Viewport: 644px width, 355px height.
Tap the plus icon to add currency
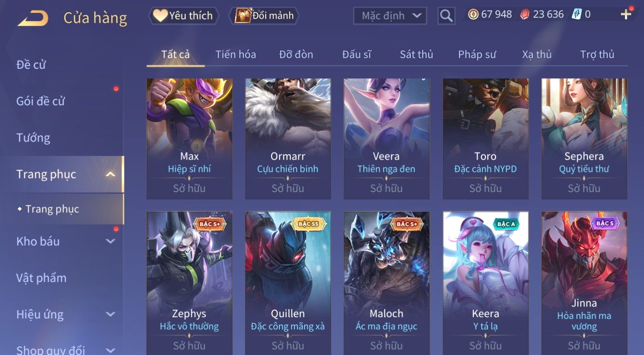coord(626,15)
